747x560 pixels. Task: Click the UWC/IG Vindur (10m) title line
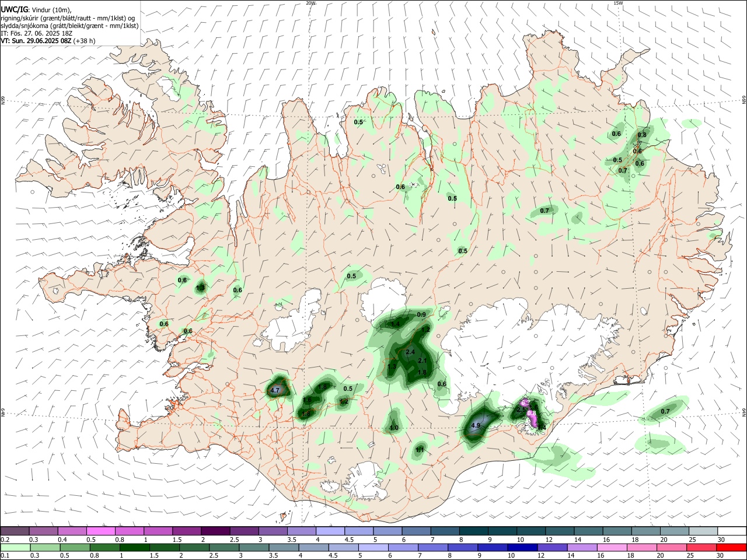36,10
